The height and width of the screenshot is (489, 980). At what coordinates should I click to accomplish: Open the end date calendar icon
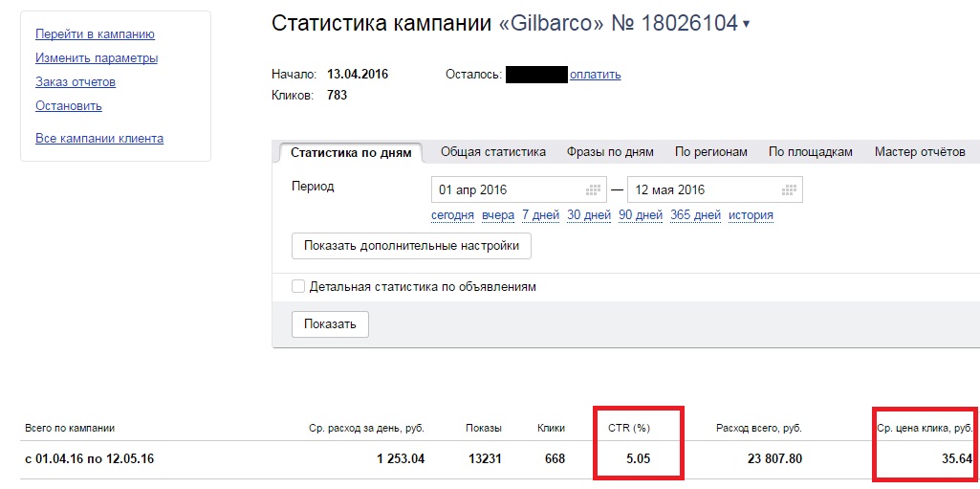pos(790,190)
